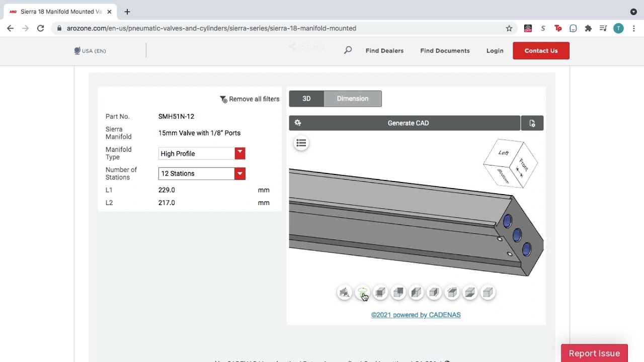Open the powered by CADENAS link
The width and height of the screenshot is (644, 362).
pyautogui.click(x=416, y=315)
